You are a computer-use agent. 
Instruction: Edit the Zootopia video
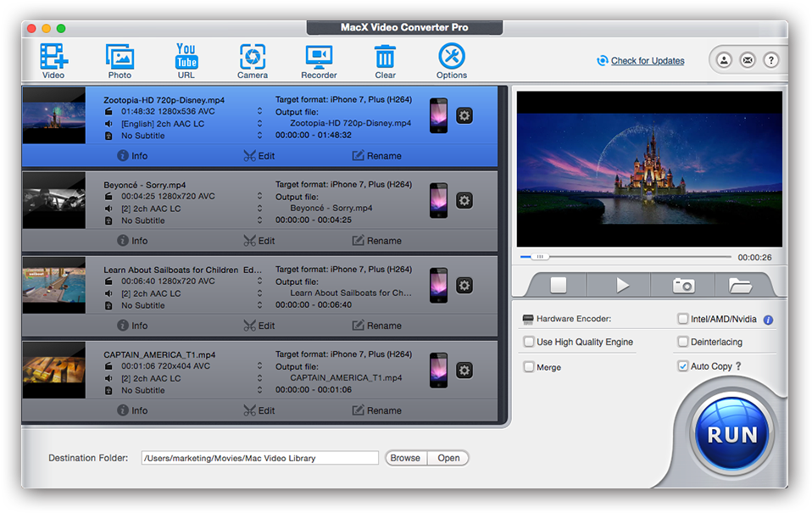pos(259,155)
